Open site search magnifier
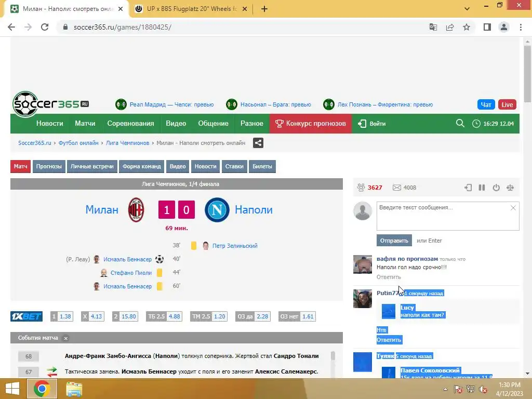The width and height of the screenshot is (532, 399). (460, 123)
